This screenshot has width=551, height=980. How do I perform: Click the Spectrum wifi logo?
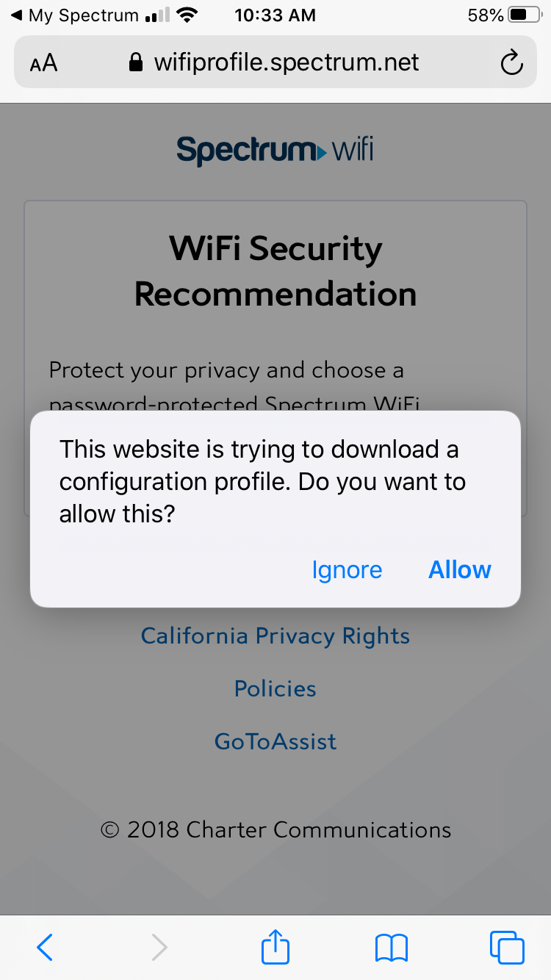[x=275, y=151]
